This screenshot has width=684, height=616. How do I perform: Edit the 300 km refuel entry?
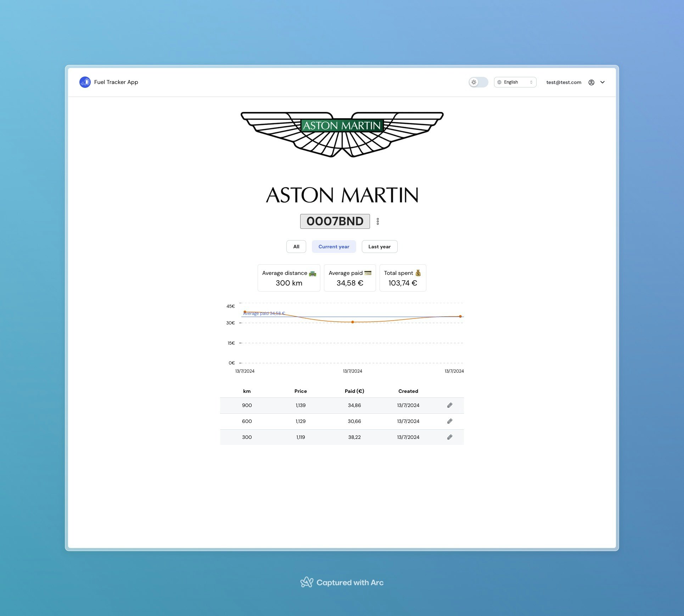point(450,437)
